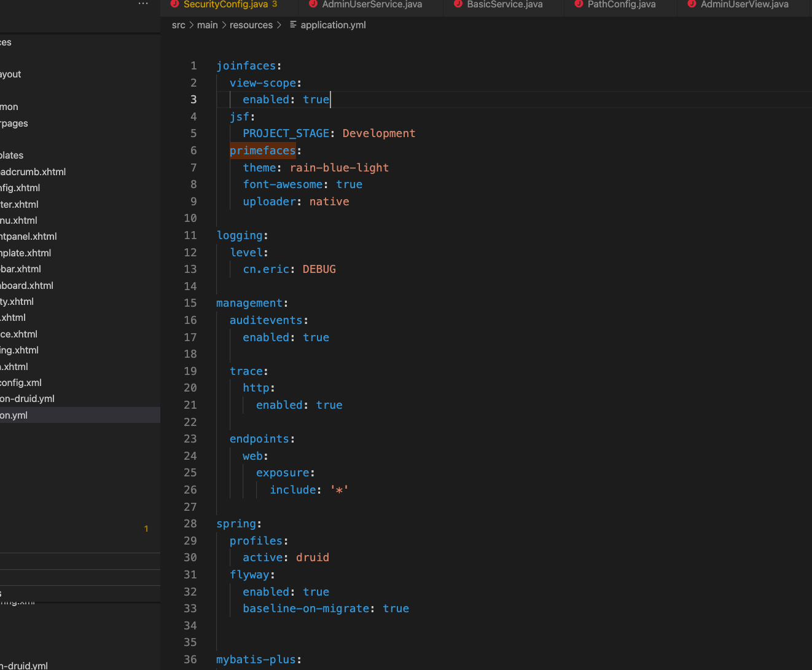Viewport: 812px width, 670px height.
Task: Click the 'druid' active profile value
Action: click(x=313, y=558)
